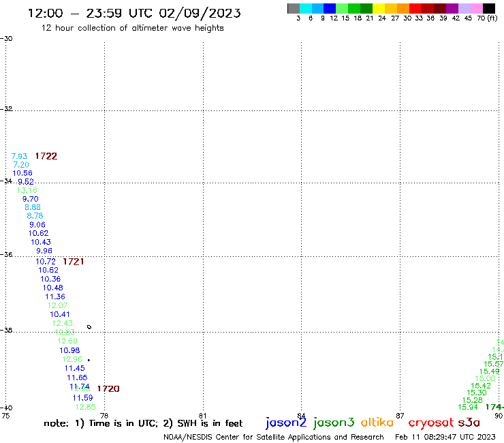This screenshot has height=443, width=504.
Task: Select the 11.36 wave height reading
Action: [55, 297]
